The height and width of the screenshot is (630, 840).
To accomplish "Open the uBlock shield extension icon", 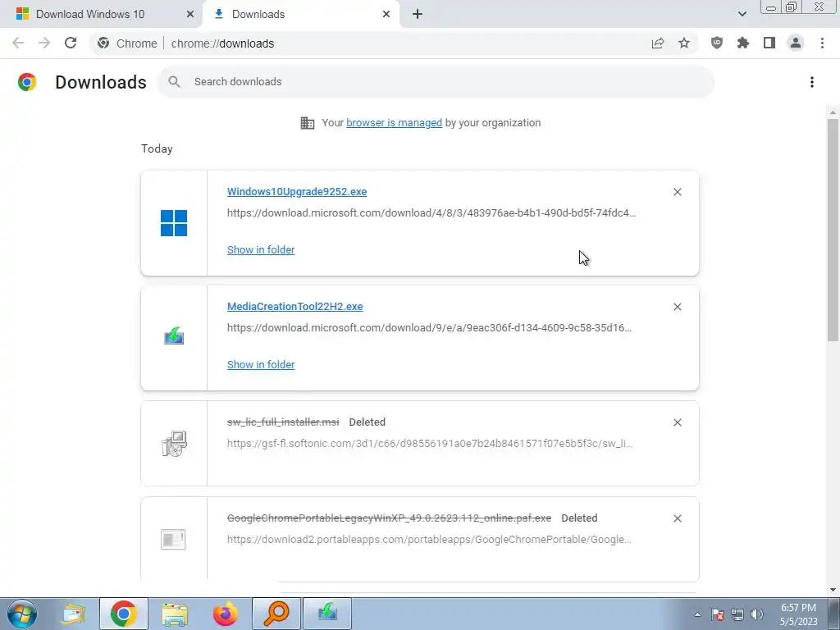I will [717, 43].
